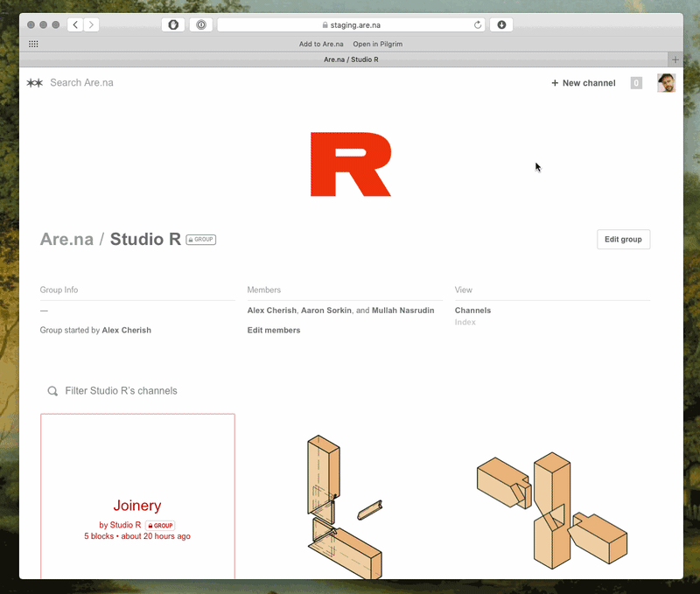Focus the Filter Studio R's channels field

(121, 391)
